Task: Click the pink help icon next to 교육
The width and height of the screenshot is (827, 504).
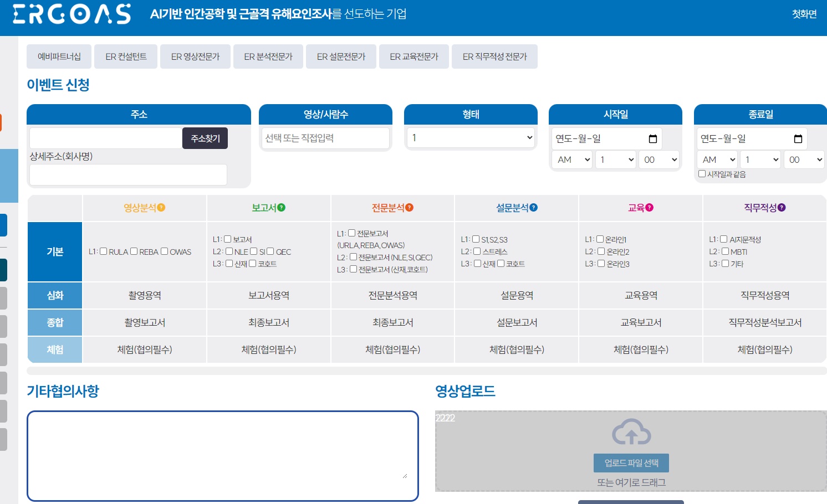Action: click(650, 208)
